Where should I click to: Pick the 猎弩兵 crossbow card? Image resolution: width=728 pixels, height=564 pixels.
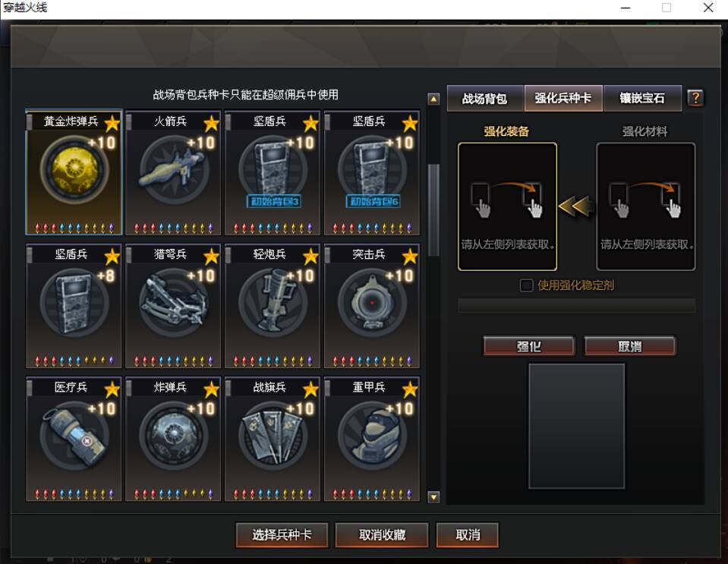(173, 306)
